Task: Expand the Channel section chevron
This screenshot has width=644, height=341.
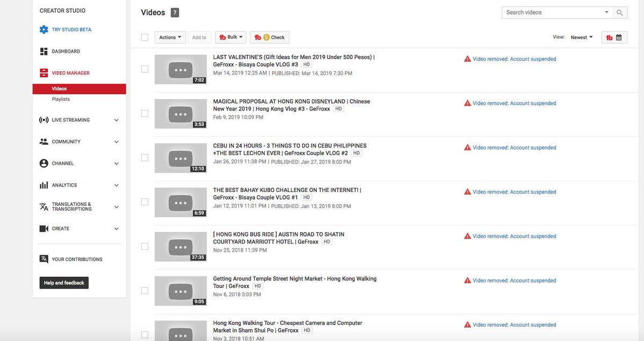Action: pyautogui.click(x=116, y=164)
